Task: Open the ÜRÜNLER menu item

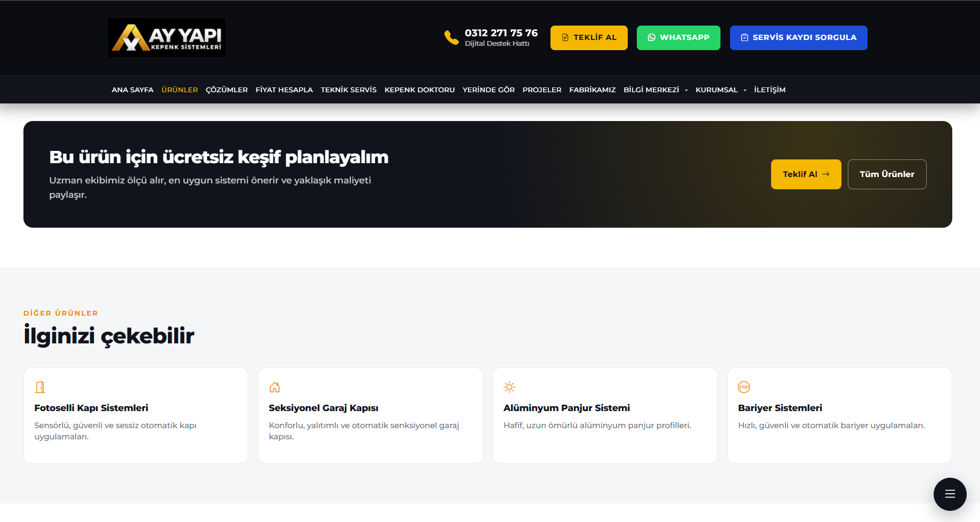Action: [x=180, y=90]
